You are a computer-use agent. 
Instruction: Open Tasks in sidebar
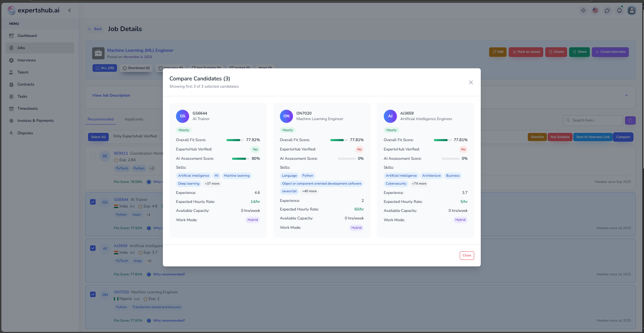pos(22,96)
